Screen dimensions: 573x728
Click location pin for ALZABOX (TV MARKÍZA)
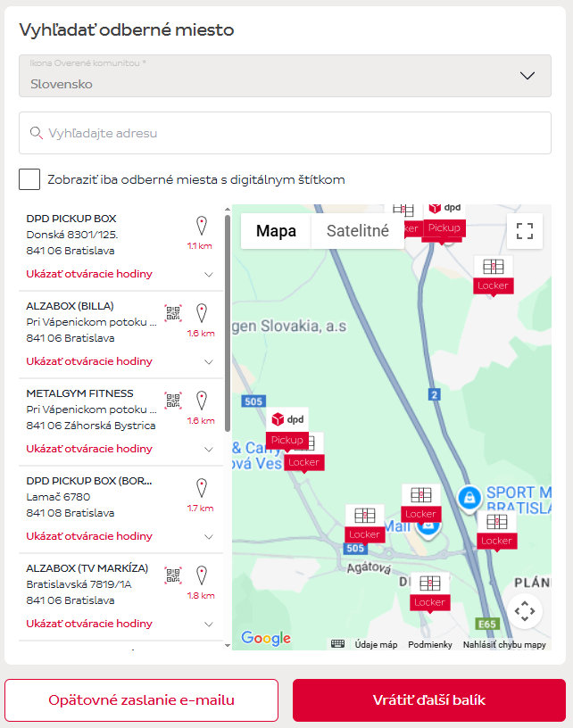pyautogui.click(x=201, y=575)
